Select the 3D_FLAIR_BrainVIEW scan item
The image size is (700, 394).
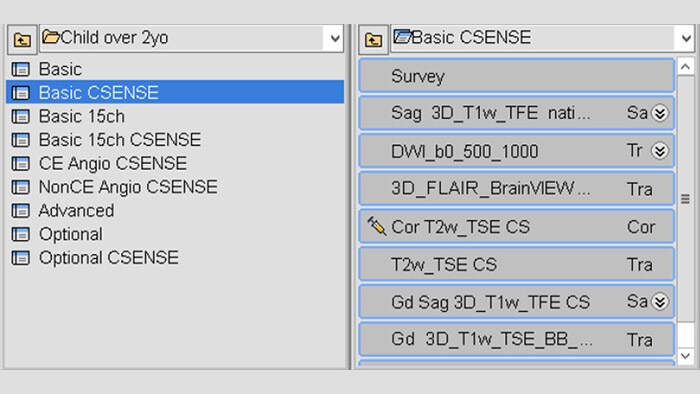(517, 189)
